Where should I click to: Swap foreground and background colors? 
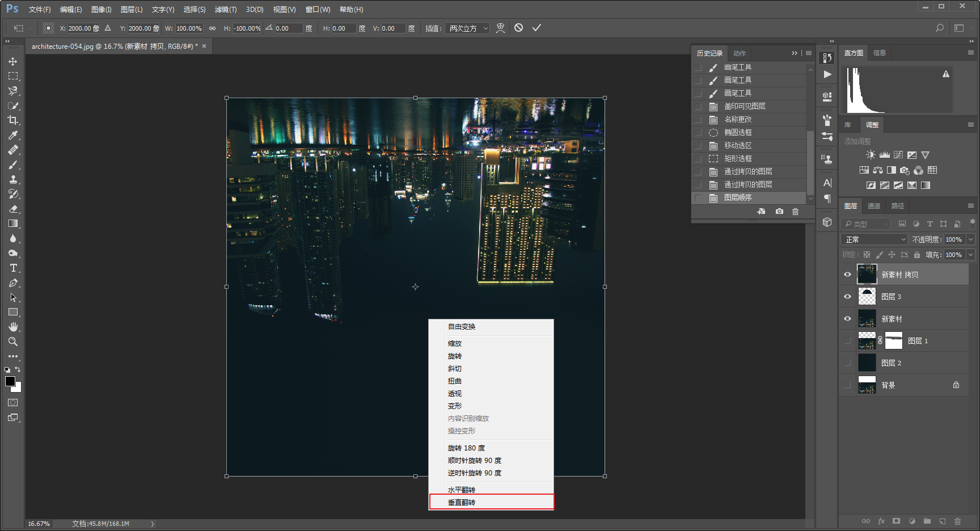(x=18, y=369)
